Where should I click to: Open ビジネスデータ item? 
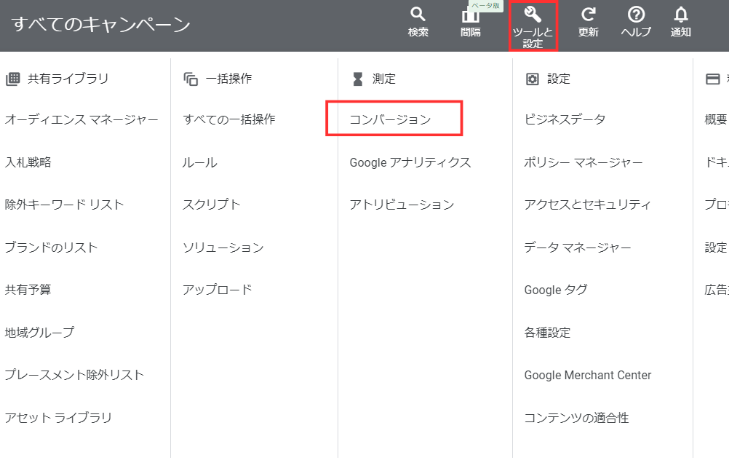[x=565, y=120]
